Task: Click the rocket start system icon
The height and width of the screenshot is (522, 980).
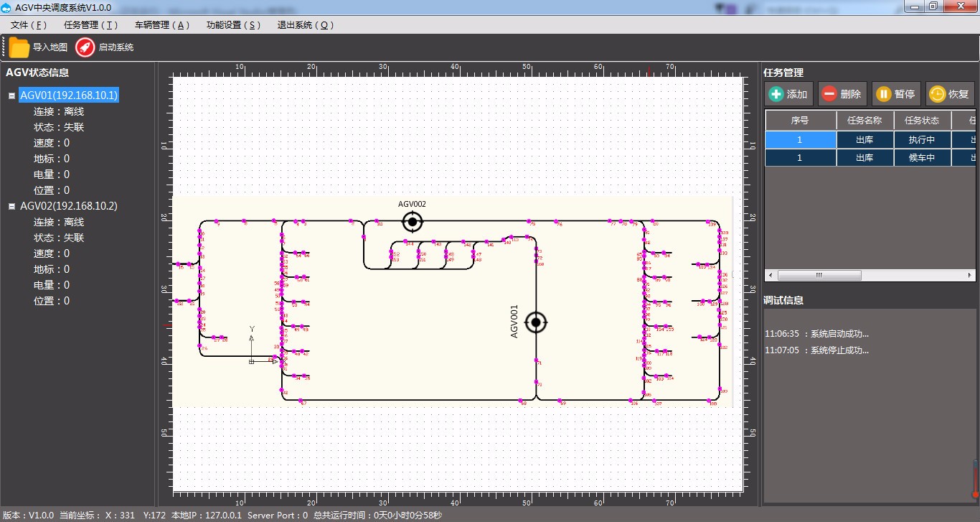Action: (85, 47)
